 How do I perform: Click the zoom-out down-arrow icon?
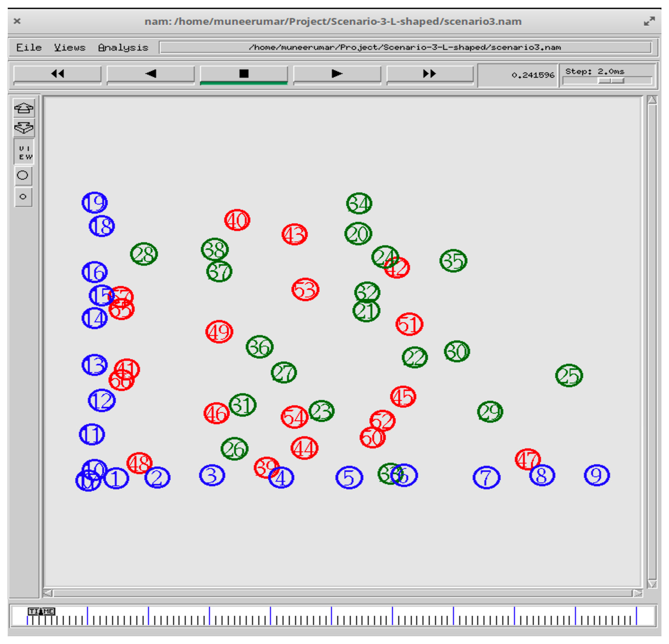[x=24, y=128]
